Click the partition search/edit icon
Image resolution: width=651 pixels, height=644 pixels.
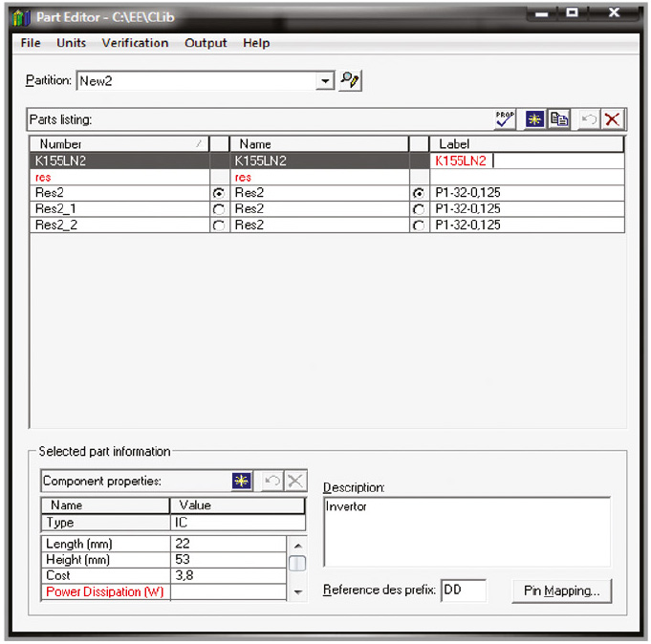(x=351, y=81)
